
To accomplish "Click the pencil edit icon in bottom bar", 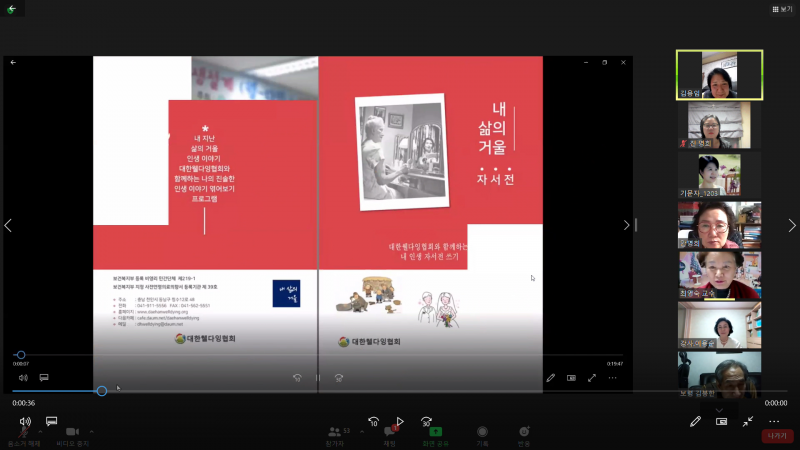I will (x=695, y=422).
